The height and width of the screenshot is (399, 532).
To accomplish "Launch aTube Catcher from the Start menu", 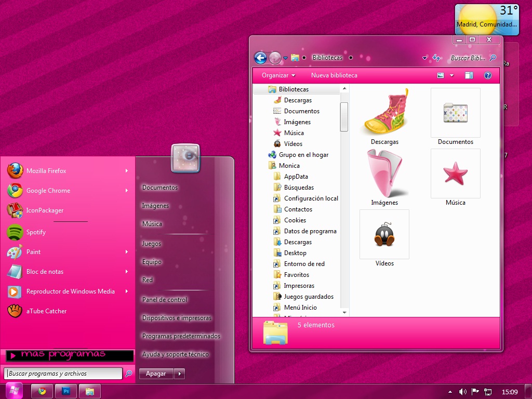I will [46, 311].
